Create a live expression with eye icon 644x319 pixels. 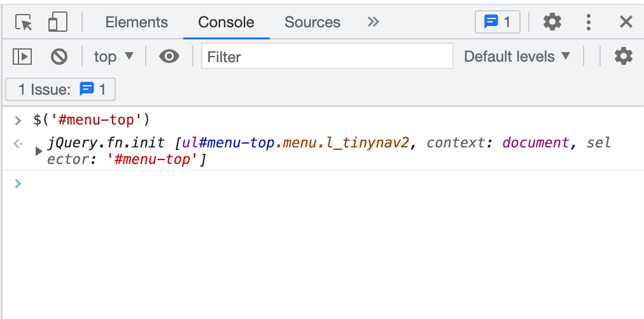pyautogui.click(x=169, y=56)
